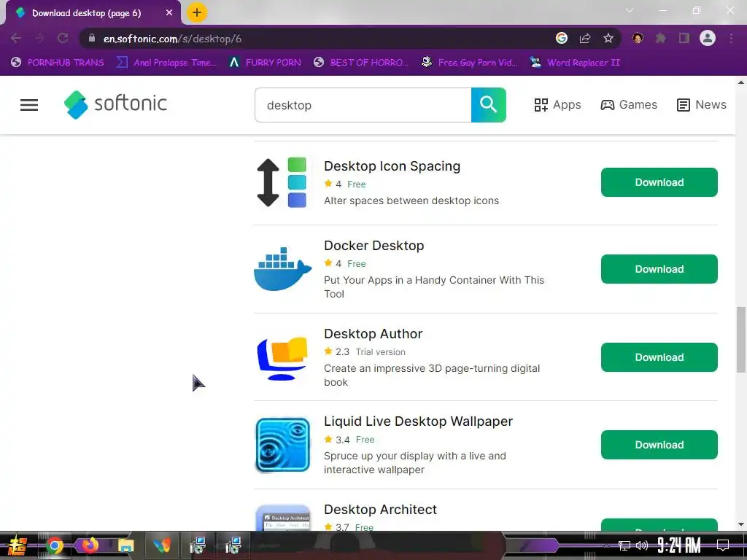Click the Liquid Live Wallpaper app icon
Viewport: 747px width, 560px height.
(x=282, y=446)
